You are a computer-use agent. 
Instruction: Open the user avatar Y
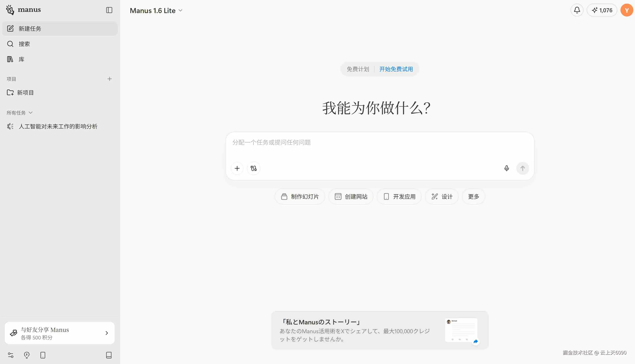click(x=627, y=10)
